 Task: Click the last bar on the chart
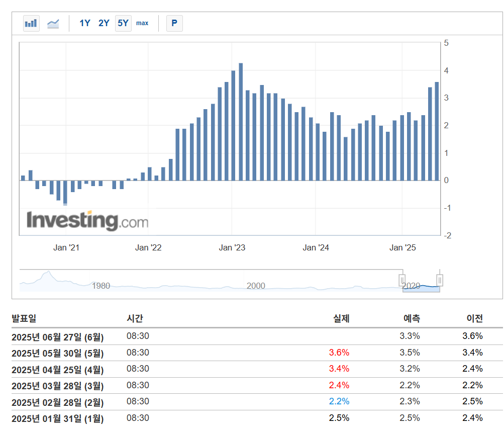click(x=437, y=132)
